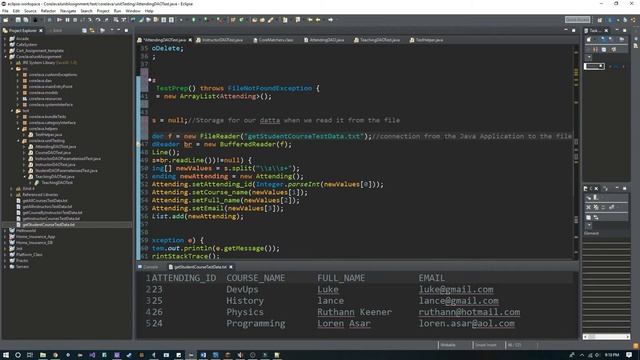640x360 pixels.
Task: Click the Run with Coverage toolbar icon
Action: tap(206, 20)
